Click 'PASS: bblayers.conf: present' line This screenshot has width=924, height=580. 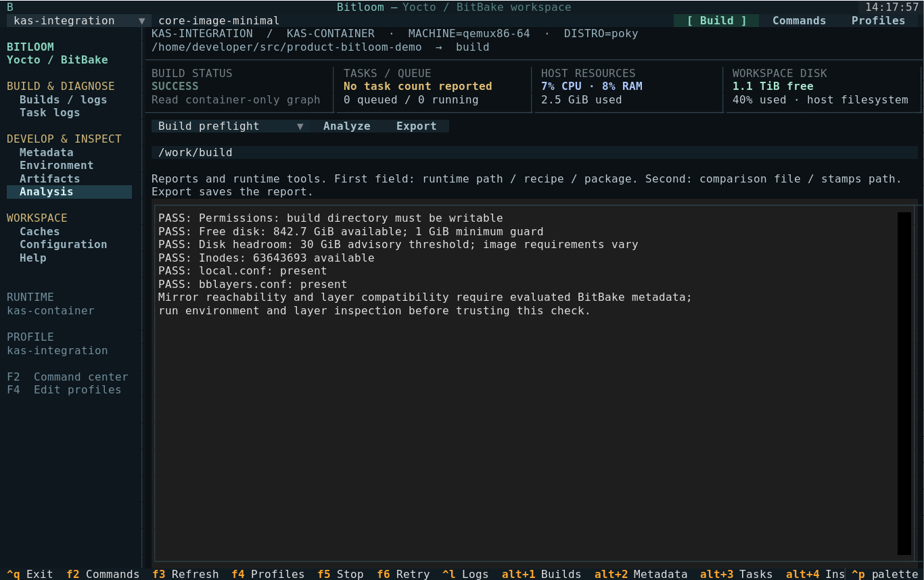[x=253, y=284]
